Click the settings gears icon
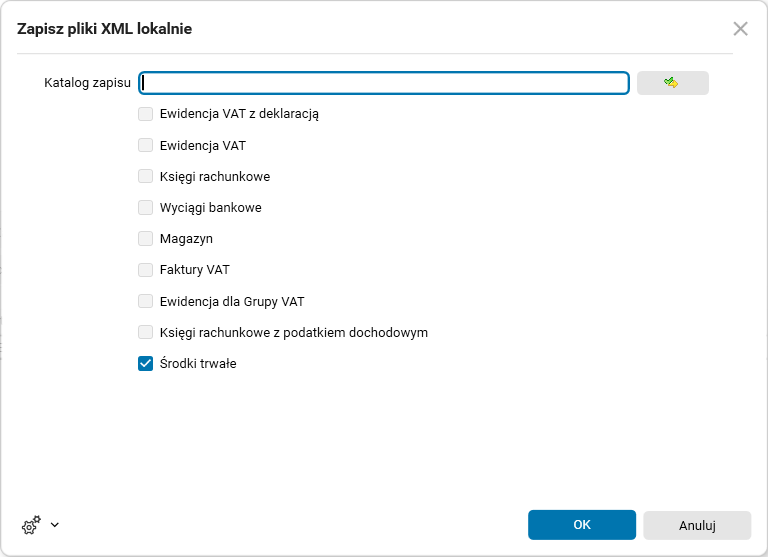 (31, 524)
